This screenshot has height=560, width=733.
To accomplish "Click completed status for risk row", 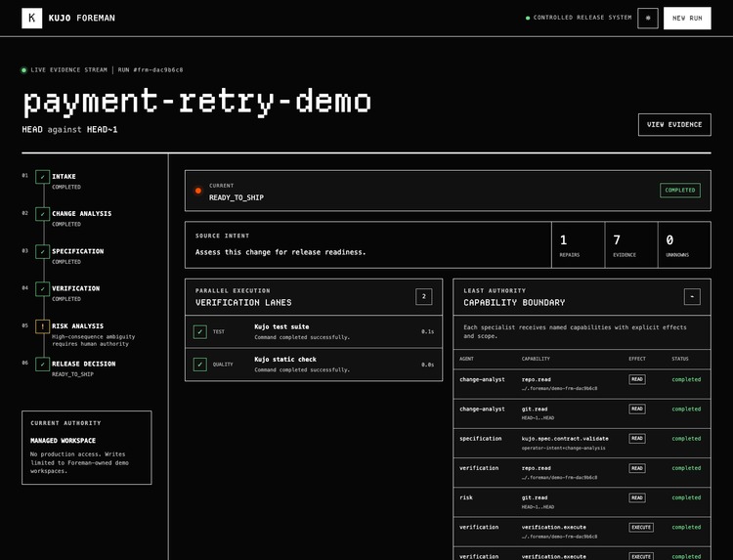I will (x=686, y=497).
